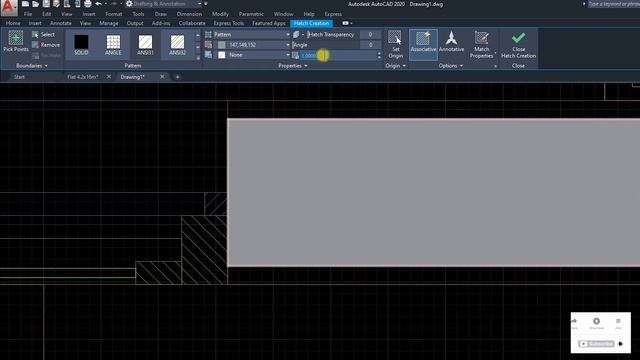The height and width of the screenshot is (360, 640).
Task: Click the Customize Quick Access Toolbar arrow
Action: point(206,4)
